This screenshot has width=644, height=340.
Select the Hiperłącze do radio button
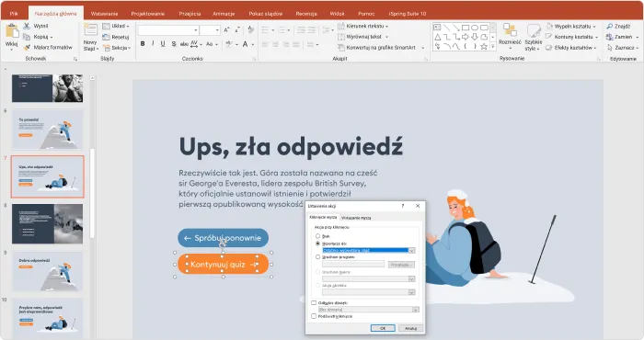click(317, 244)
